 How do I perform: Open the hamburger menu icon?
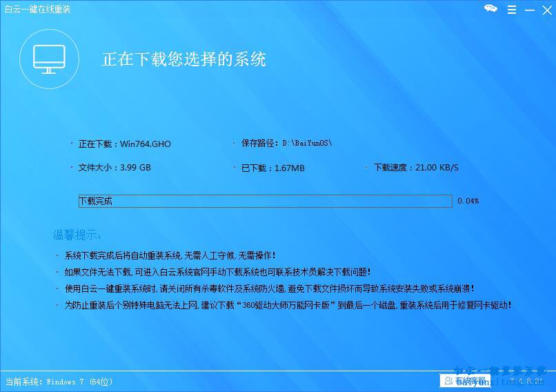coord(510,9)
